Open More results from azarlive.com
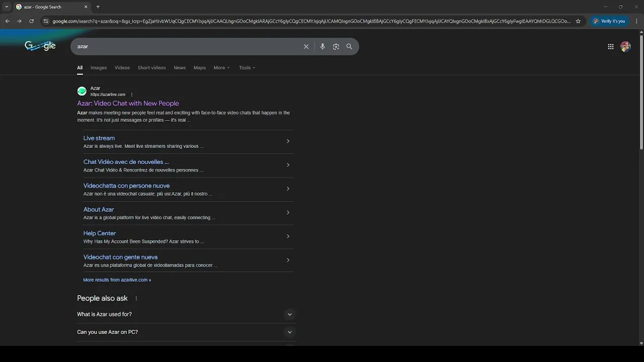Screen dimensions: 644x362 [x=117, y=280]
